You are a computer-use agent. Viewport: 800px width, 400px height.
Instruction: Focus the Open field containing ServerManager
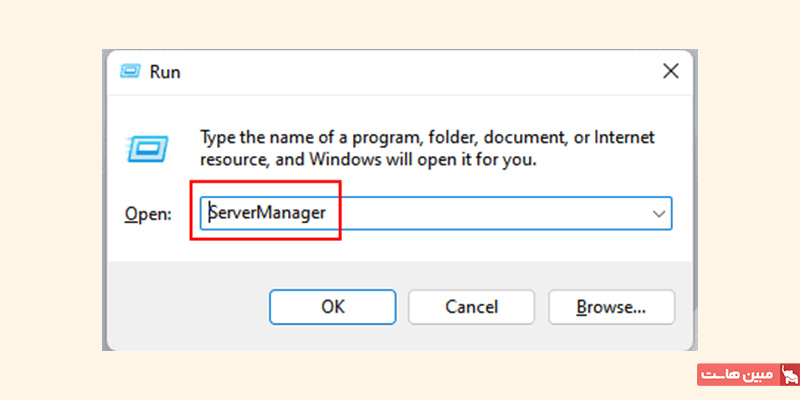click(x=436, y=214)
